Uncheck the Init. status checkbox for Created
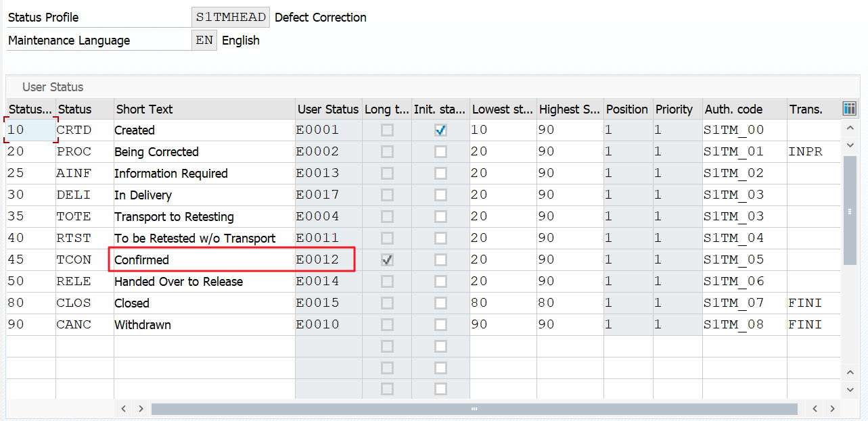The width and height of the screenshot is (868, 421). [x=440, y=130]
